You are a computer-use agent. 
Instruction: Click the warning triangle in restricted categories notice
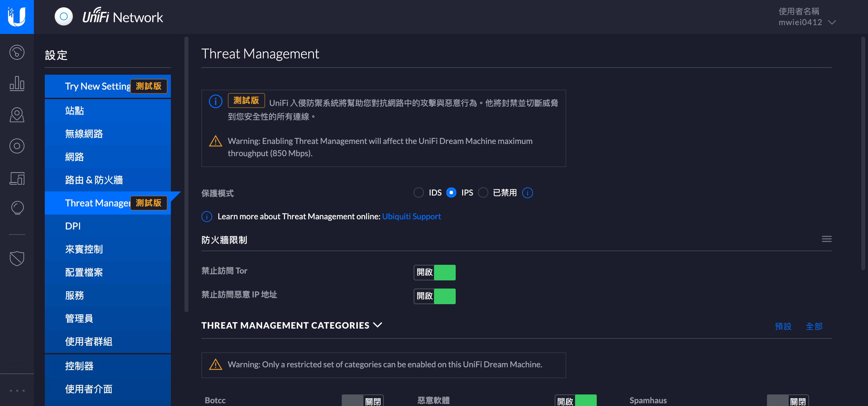[x=216, y=365]
